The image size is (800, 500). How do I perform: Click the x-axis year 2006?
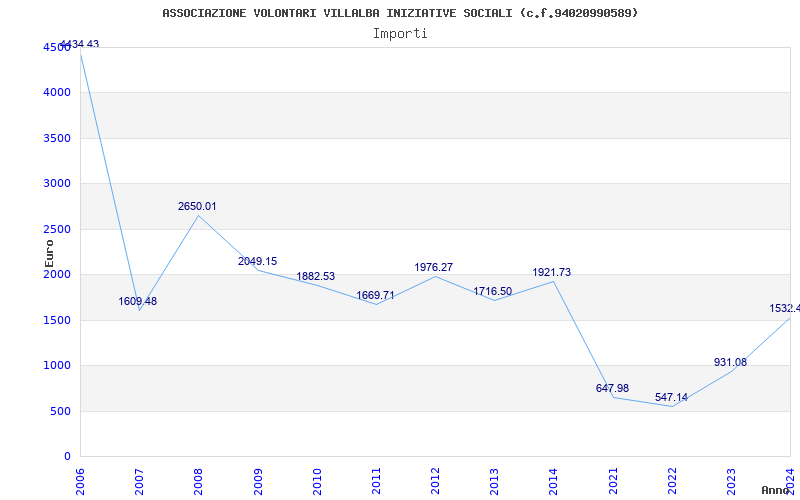coord(80,481)
